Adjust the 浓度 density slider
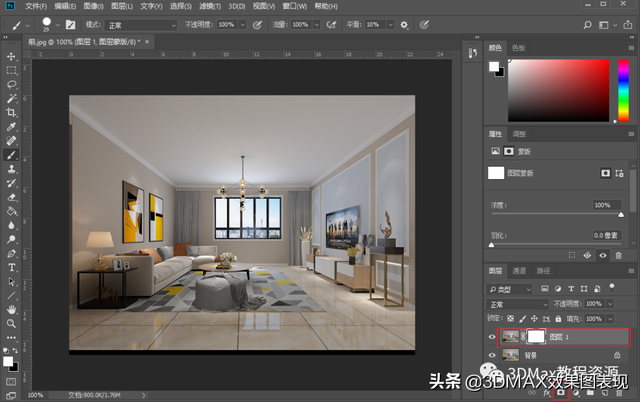 [x=621, y=215]
